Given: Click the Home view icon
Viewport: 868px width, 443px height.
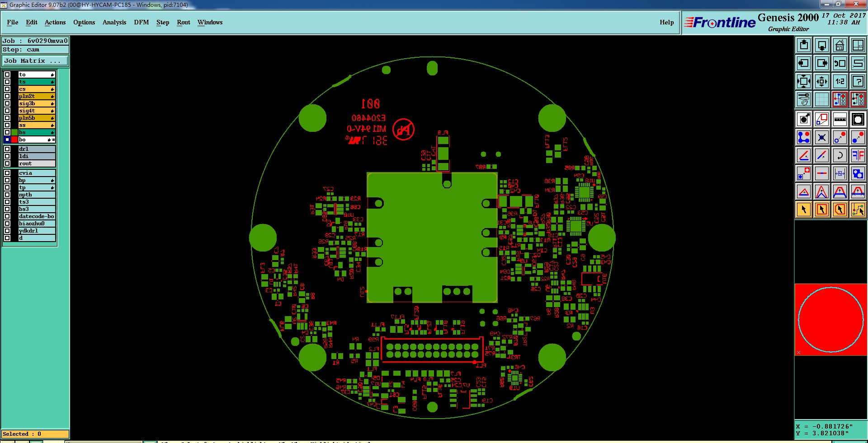Looking at the screenshot, I should [840, 45].
